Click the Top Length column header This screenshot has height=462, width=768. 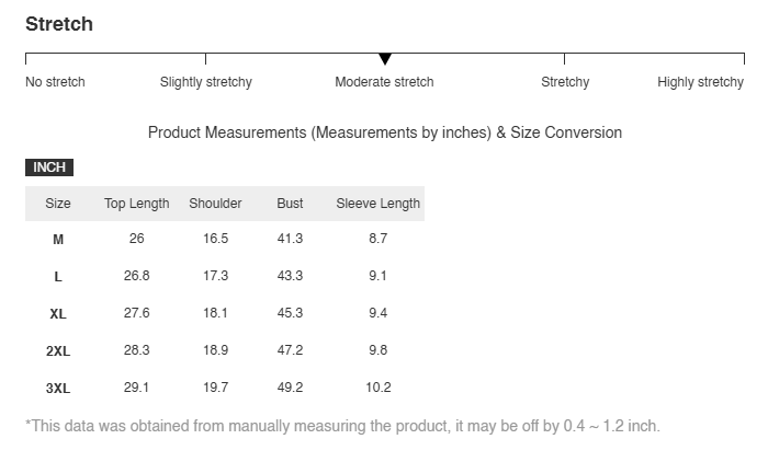pos(137,204)
